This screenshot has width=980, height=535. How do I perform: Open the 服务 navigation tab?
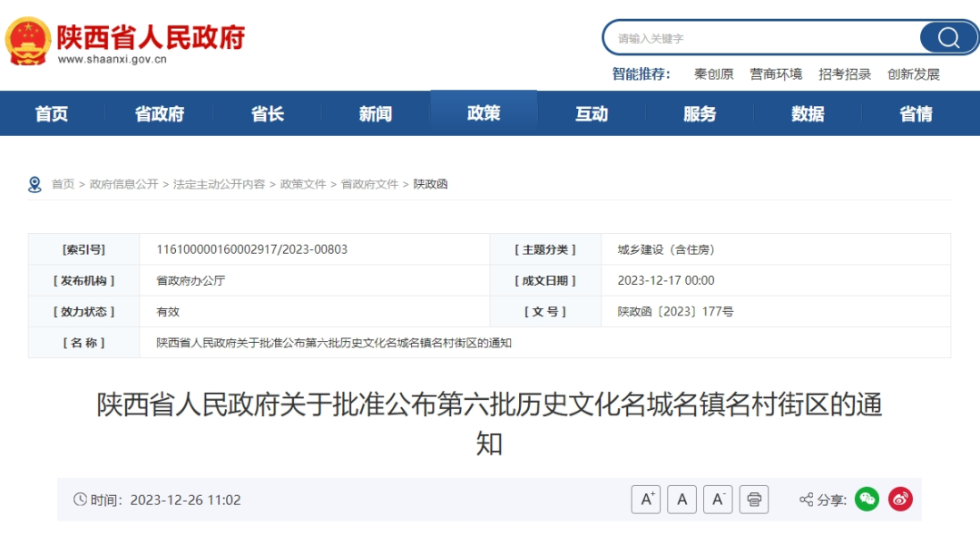[x=700, y=113]
